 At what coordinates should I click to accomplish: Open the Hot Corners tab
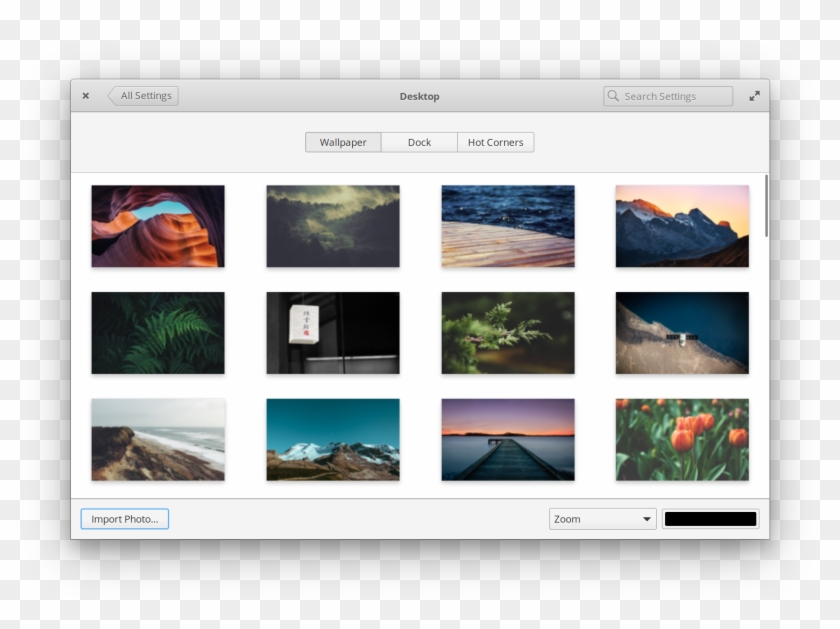pyautogui.click(x=495, y=142)
